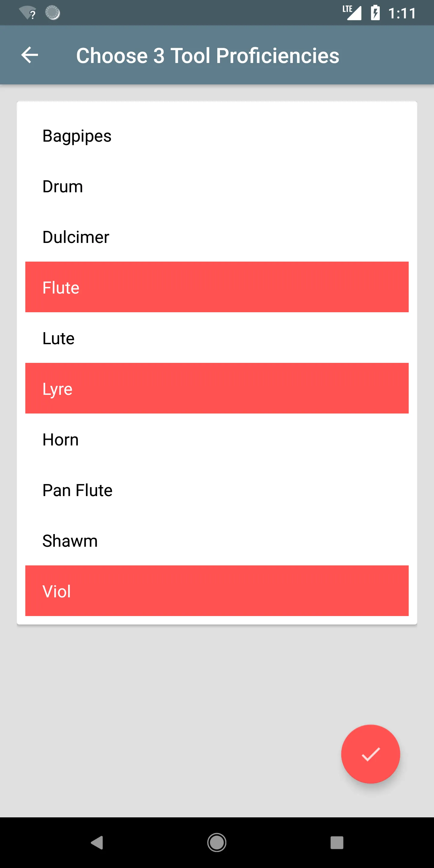The image size is (434, 868).
Task: Tap the battery charging icon
Action: 375,13
